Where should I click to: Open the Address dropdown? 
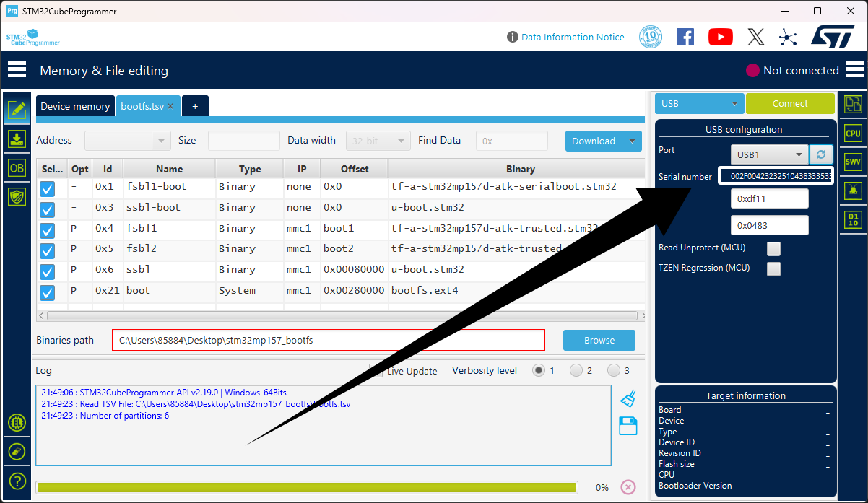pos(128,141)
